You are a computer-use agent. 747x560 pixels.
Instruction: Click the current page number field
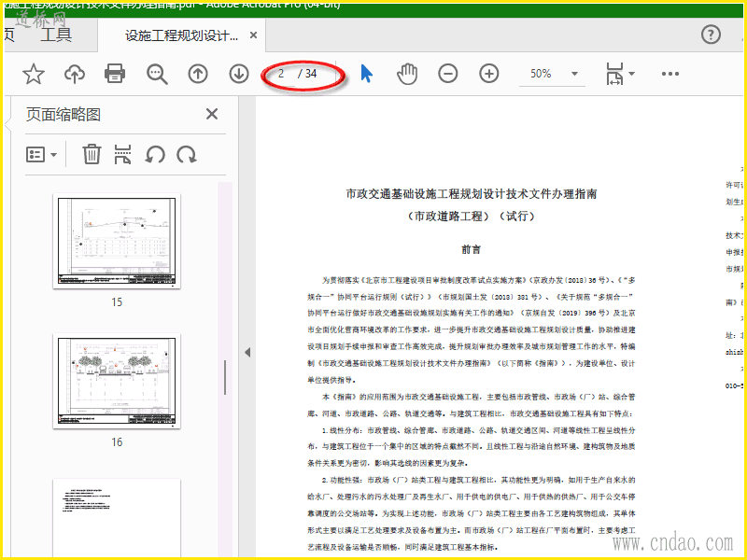[x=282, y=74]
